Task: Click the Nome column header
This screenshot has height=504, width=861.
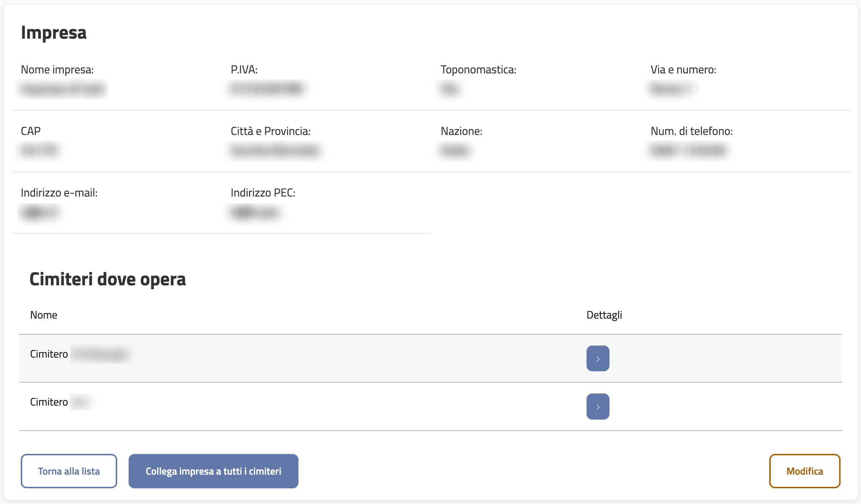Action: pos(44,315)
